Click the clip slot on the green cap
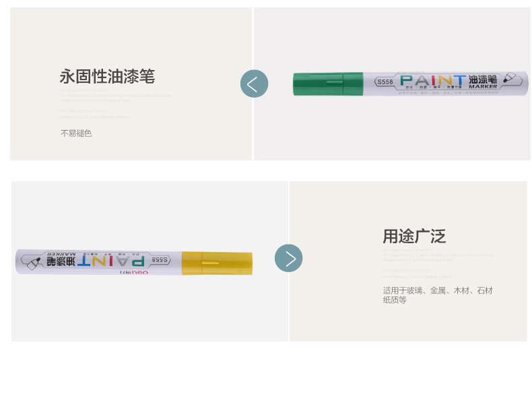Screen dimensions: 532x419 pyautogui.click(x=334, y=82)
